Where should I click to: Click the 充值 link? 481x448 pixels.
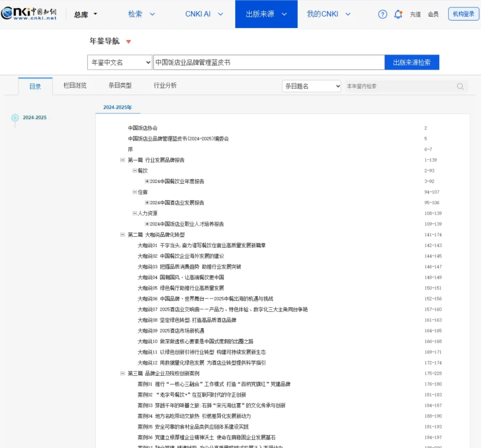415,14
